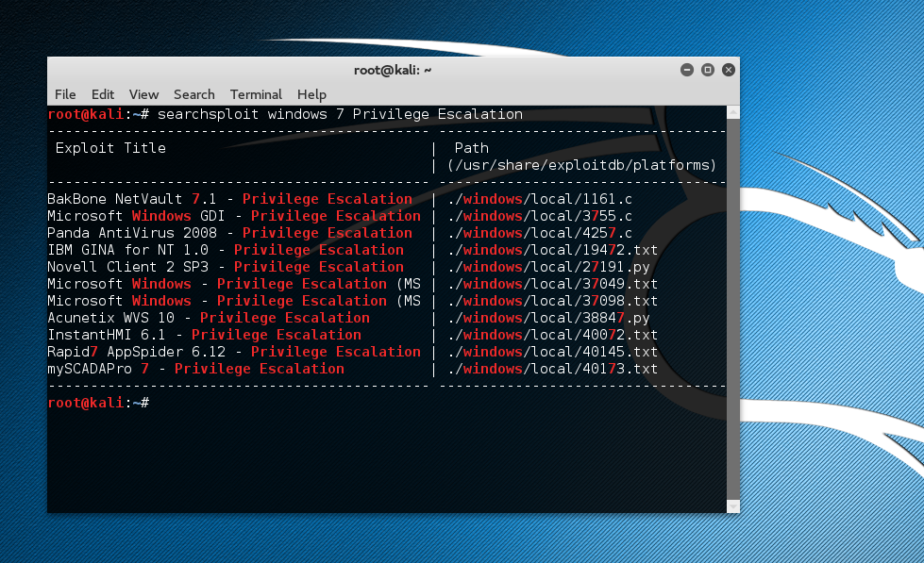The image size is (924, 563).
Task: Open the Help menu
Action: point(311,94)
